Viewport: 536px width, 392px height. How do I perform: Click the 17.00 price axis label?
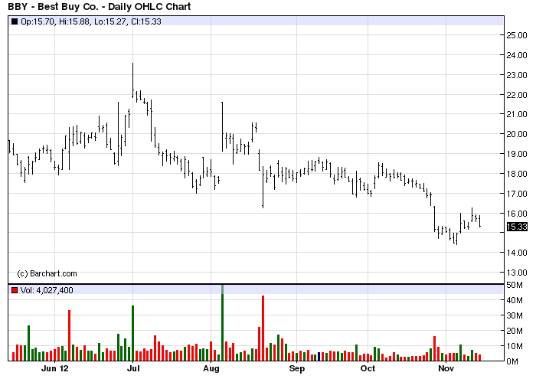[517, 194]
